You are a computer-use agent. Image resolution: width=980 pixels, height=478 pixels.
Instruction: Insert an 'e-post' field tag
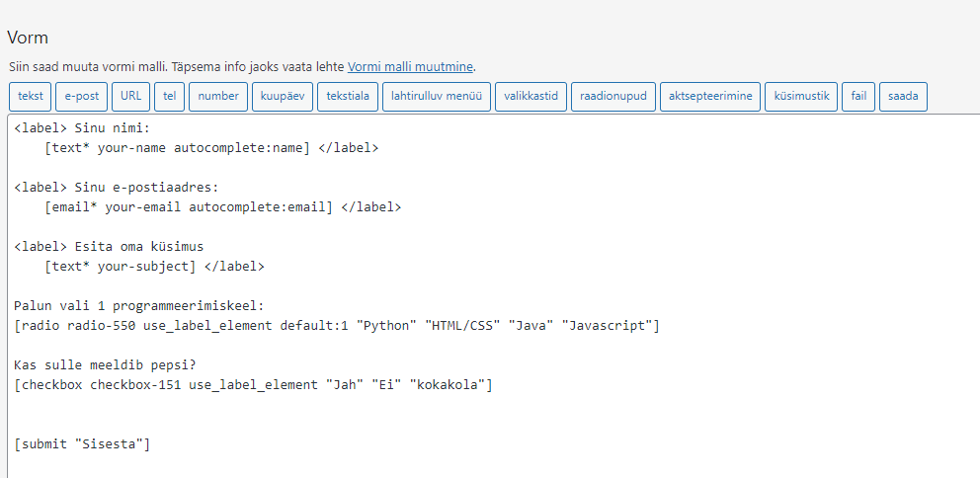pos(82,96)
